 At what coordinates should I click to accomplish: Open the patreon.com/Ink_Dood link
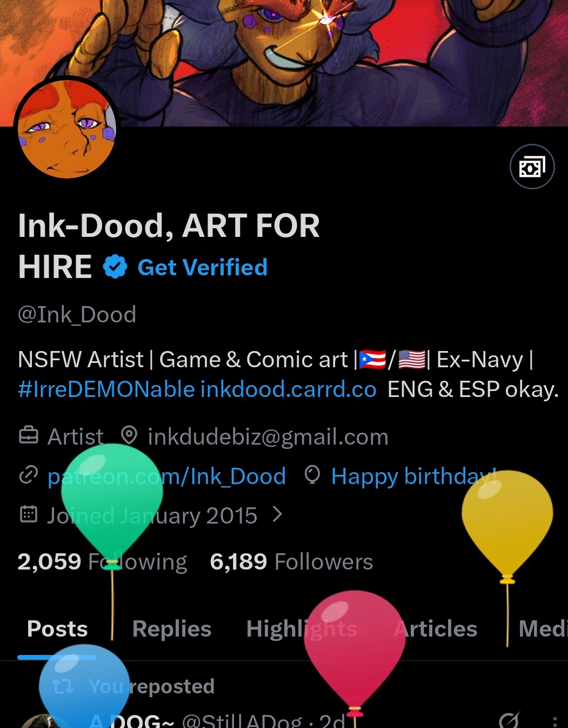click(x=166, y=476)
